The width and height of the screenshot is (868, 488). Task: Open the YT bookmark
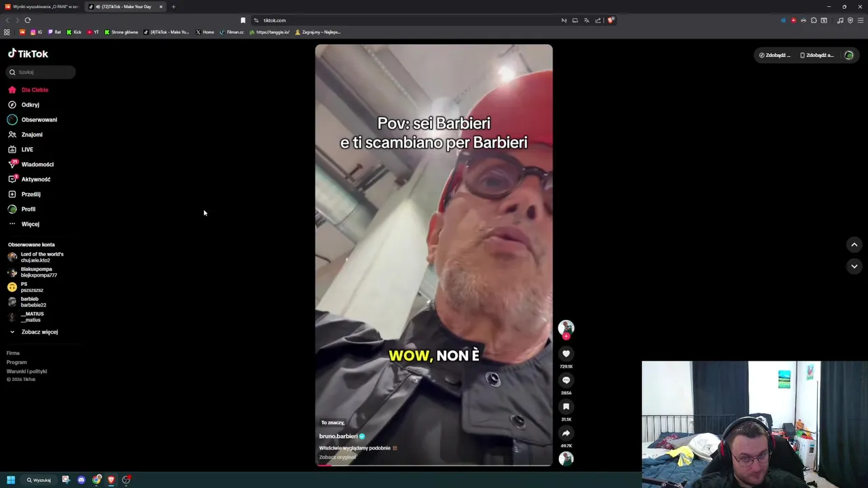coord(93,32)
